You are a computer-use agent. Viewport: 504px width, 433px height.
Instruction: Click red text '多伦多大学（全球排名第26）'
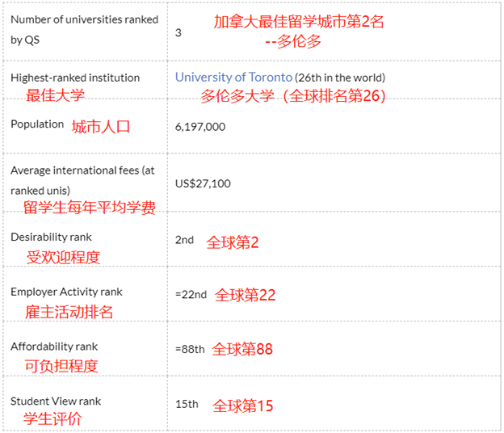293,96
